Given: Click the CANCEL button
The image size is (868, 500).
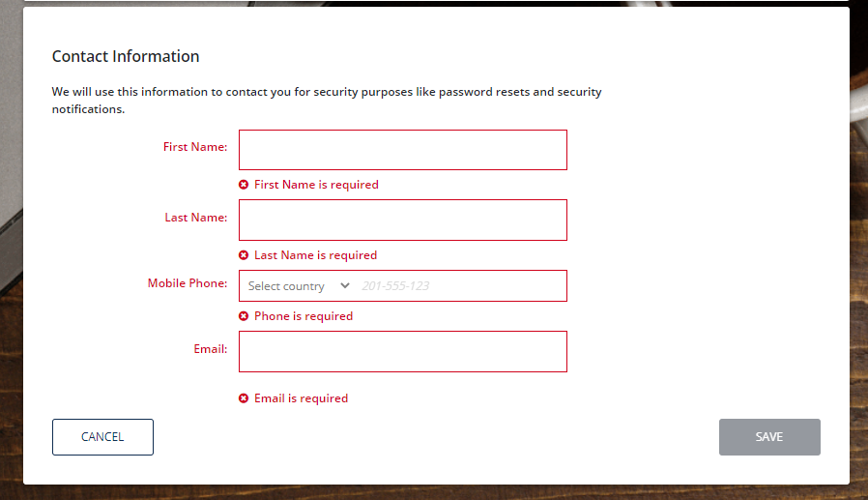Looking at the screenshot, I should 103,437.
